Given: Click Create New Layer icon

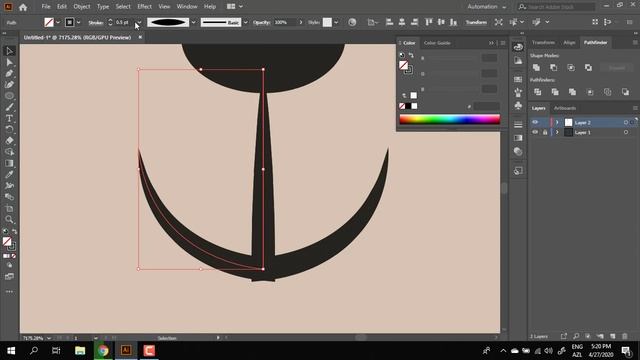Looking at the screenshot, I should coord(612,336).
